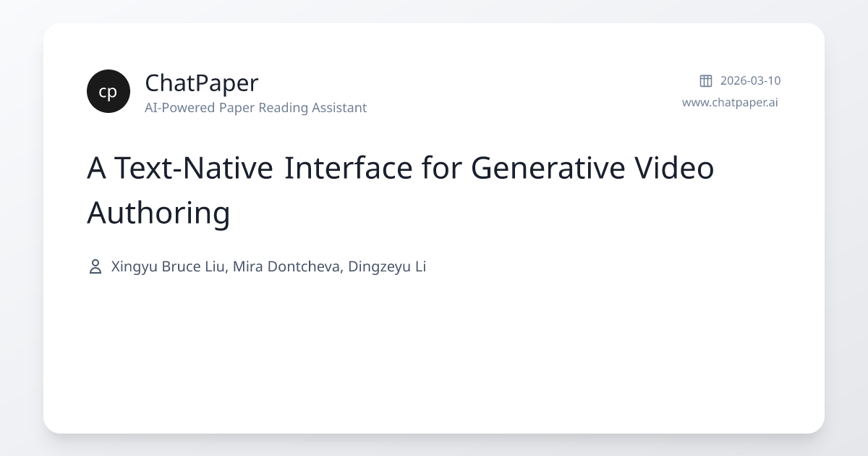Click the authors line starting with Xingyu Bruce Liu

point(268,266)
